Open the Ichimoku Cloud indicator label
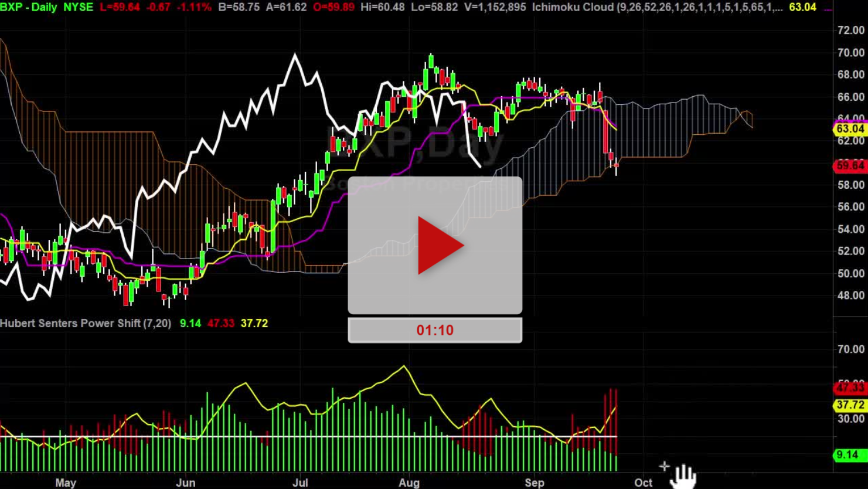 point(657,7)
